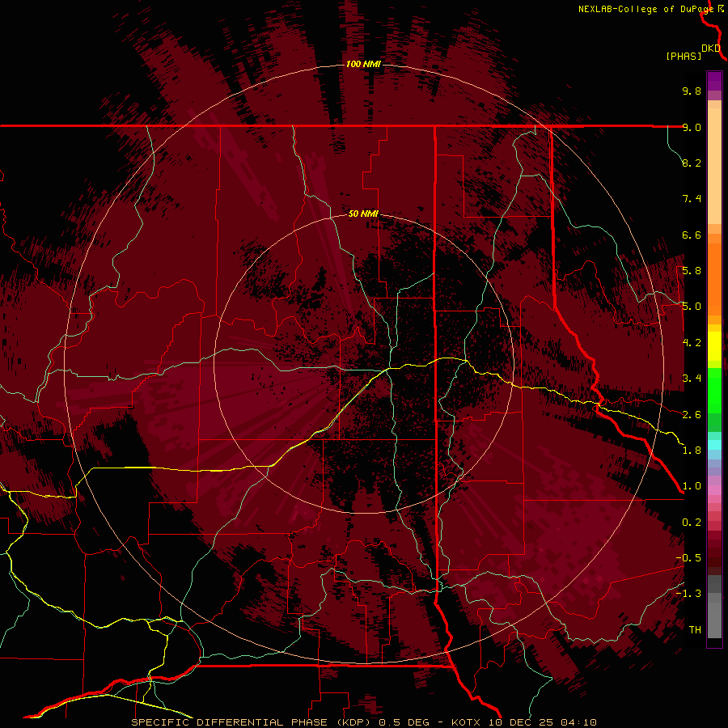Click the "1.8" color scale label
The width and height of the screenshot is (728, 728).
coord(692,451)
